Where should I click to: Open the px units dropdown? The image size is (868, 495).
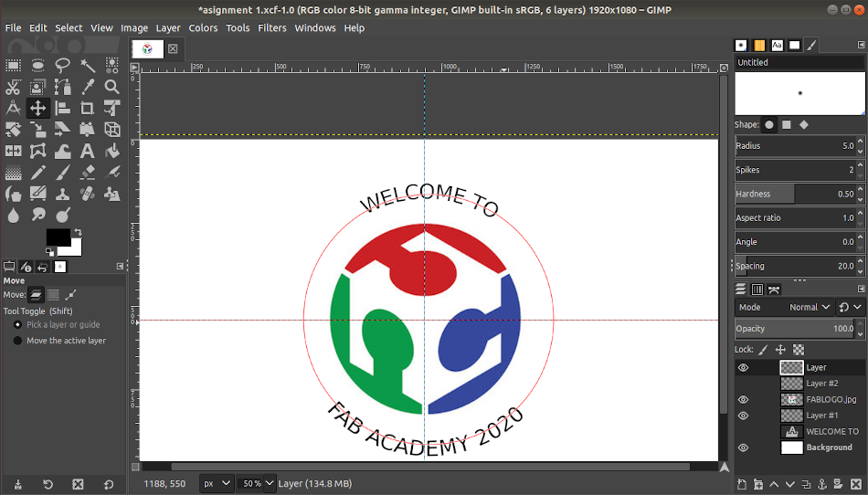[216, 483]
